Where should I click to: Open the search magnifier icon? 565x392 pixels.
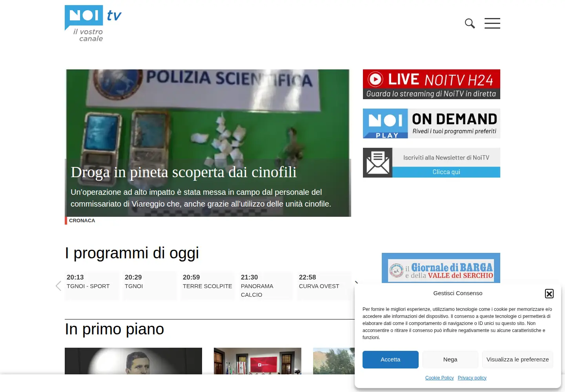pos(470,24)
